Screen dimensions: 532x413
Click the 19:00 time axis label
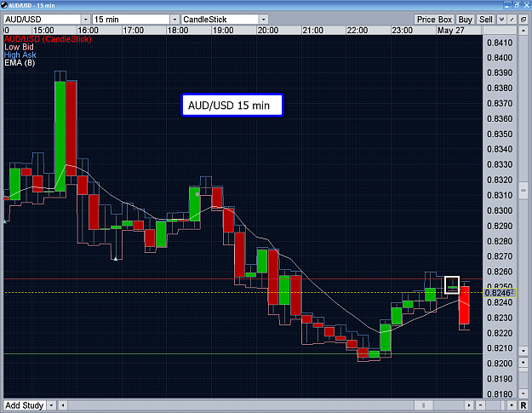223,30
